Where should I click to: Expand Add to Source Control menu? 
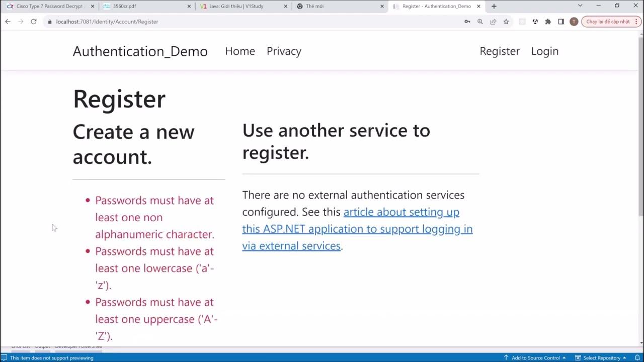pyautogui.click(x=534, y=358)
